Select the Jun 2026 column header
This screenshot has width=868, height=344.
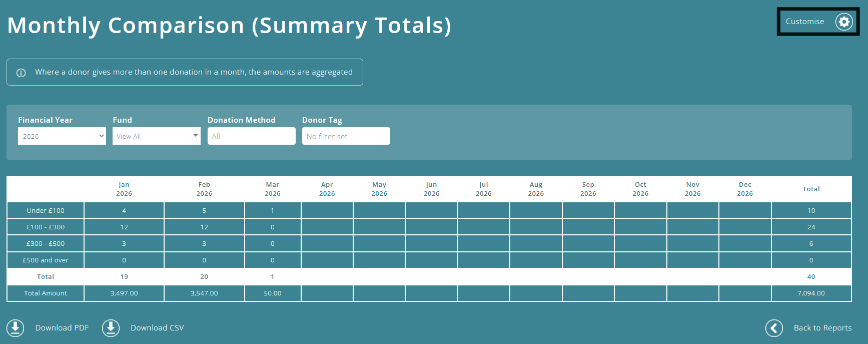(432, 189)
